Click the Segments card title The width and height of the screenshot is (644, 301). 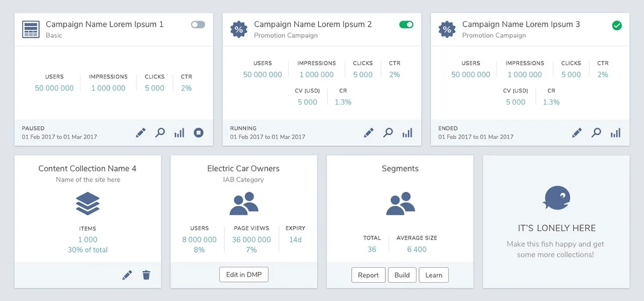[x=400, y=169]
